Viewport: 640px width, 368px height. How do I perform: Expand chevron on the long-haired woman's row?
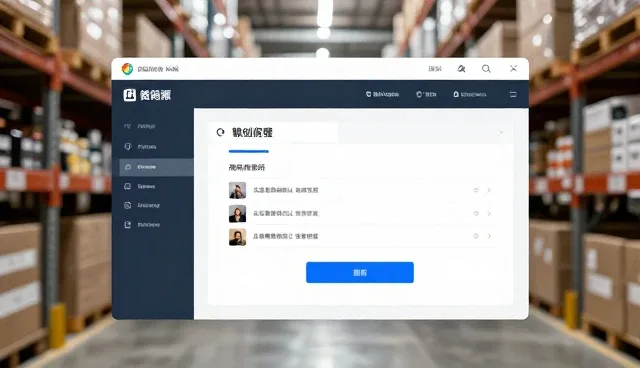pos(489,213)
